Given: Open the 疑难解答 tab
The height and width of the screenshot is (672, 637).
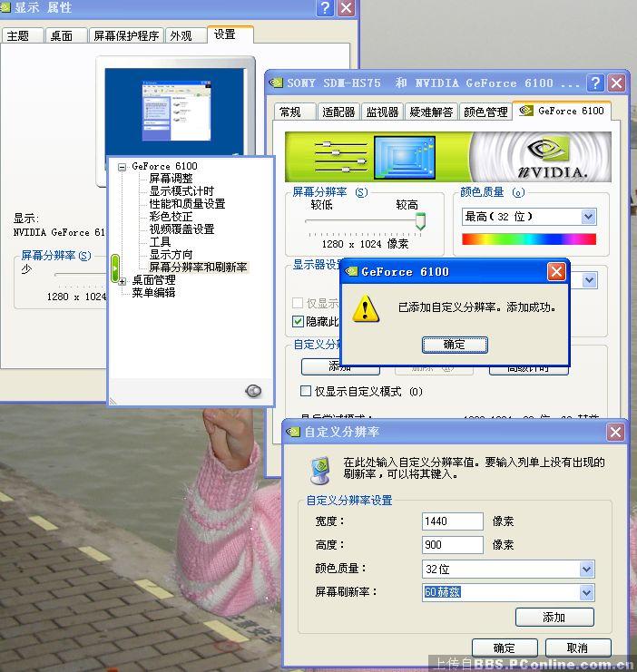Looking at the screenshot, I should pyautogui.click(x=431, y=112).
